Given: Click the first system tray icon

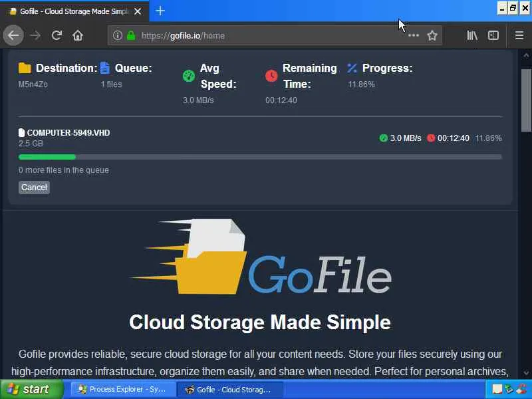Looking at the screenshot, I should point(497,390).
